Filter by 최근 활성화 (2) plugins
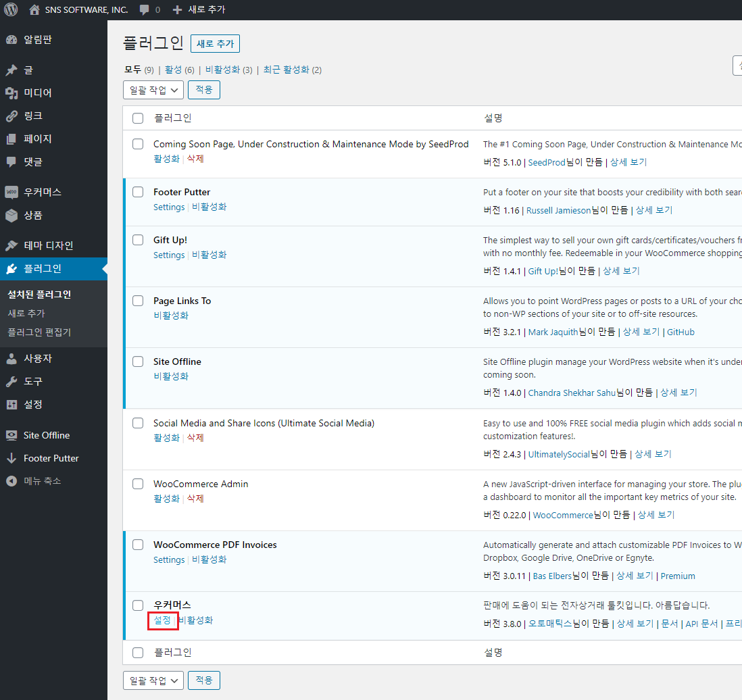This screenshot has height=700, width=742. click(x=293, y=70)
